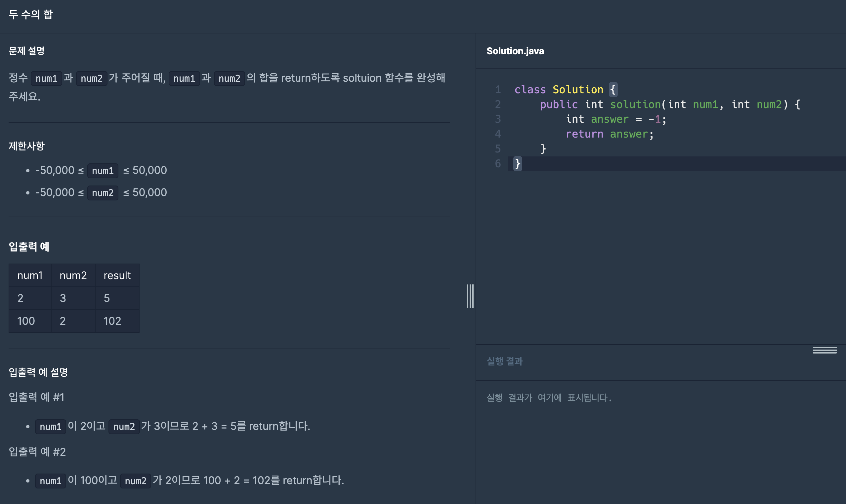Screen dimensions: 846x504
Task: Click the 입출력 예 설명 heading
Action: (x=38, y=372)
